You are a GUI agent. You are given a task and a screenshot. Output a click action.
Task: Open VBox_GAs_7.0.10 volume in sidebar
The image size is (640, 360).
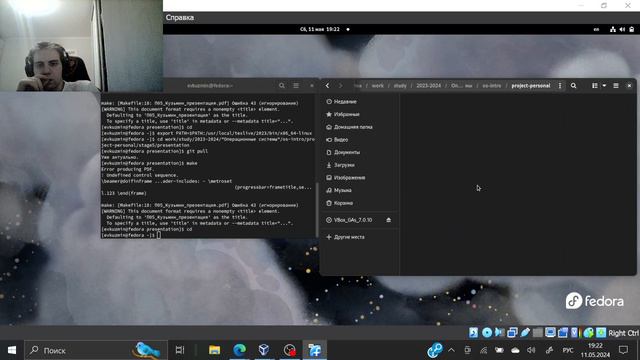(x=353, y=220)
